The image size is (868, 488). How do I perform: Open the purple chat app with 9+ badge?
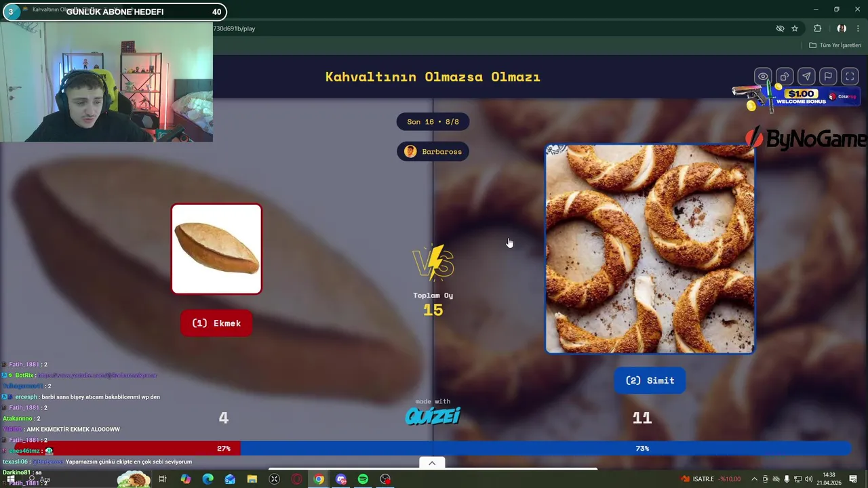[x=341, y=479]
